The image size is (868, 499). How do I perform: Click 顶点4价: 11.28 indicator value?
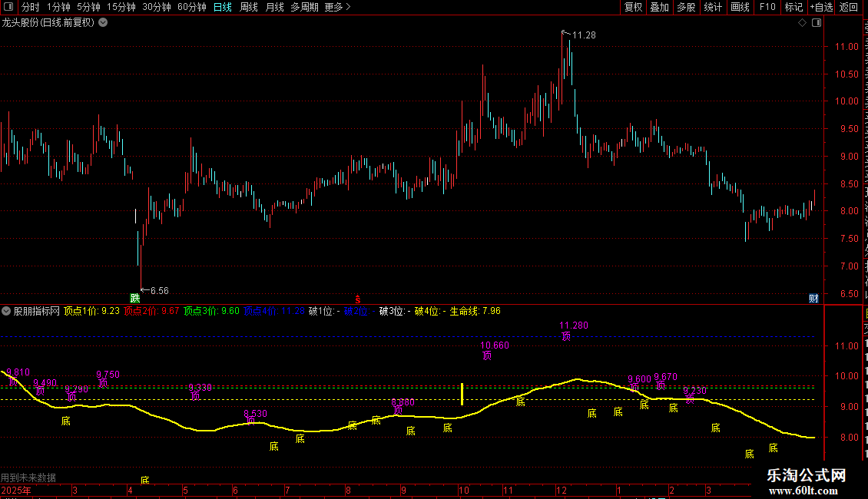[x=274, y=311]
